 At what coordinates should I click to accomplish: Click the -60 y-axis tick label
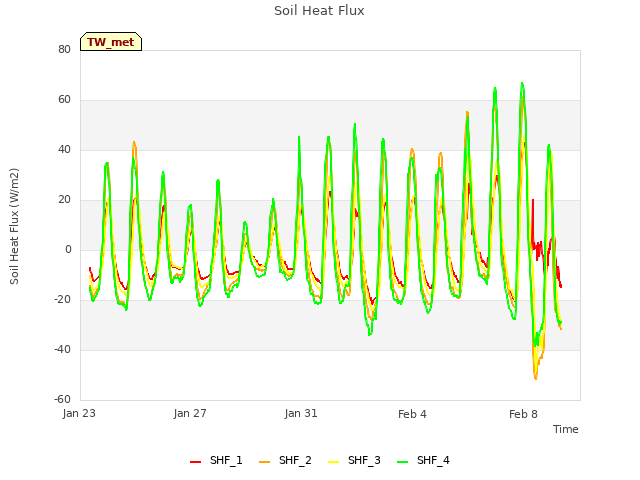pyautogui.click(x=62, y=399)
